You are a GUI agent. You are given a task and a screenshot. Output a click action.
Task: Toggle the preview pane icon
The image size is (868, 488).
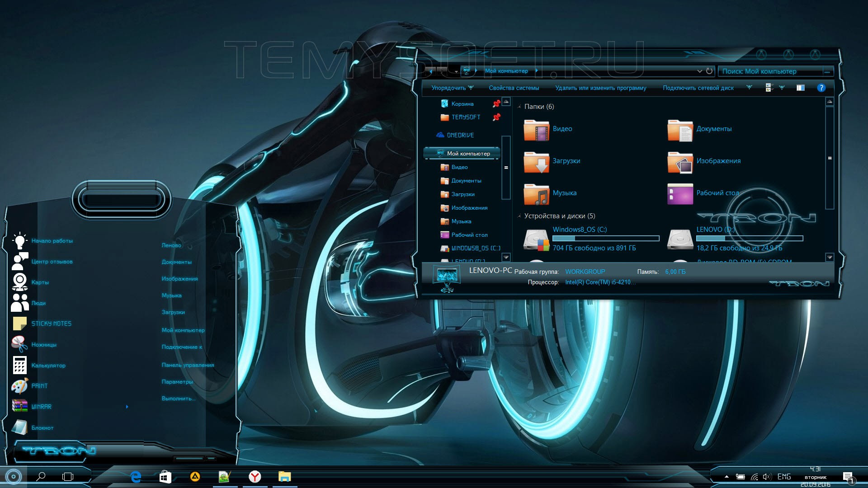[x=801, y=88]
